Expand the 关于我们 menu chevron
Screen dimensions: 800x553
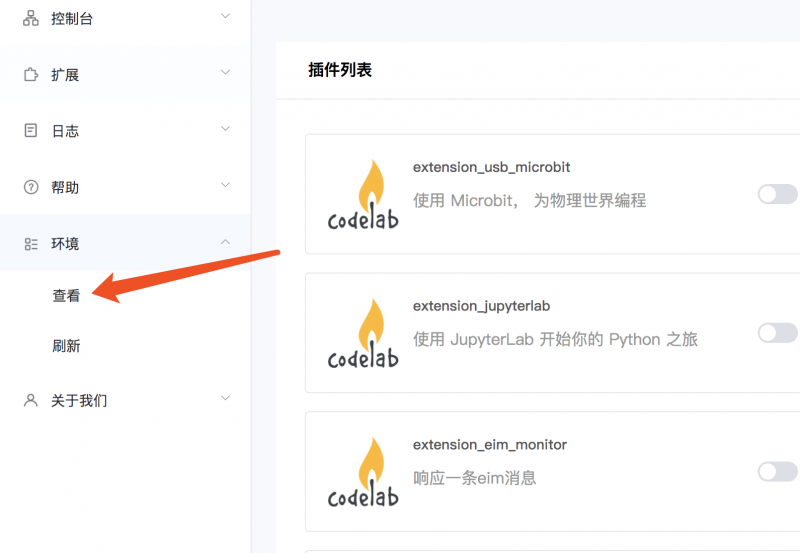point(225,397)
